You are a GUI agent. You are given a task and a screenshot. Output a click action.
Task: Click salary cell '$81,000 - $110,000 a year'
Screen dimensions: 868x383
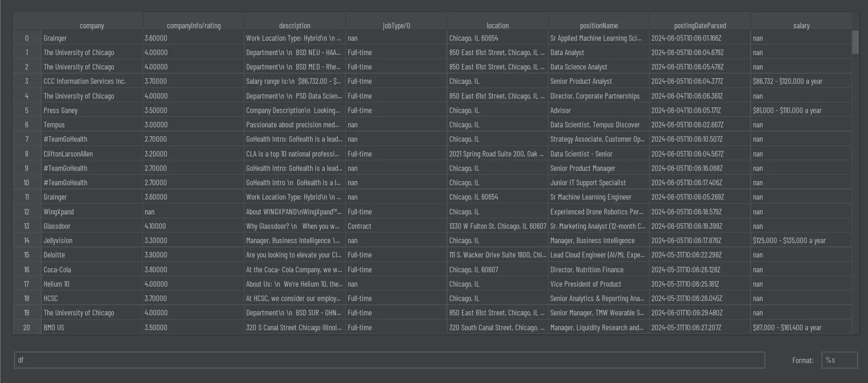(x=801, y=110)
